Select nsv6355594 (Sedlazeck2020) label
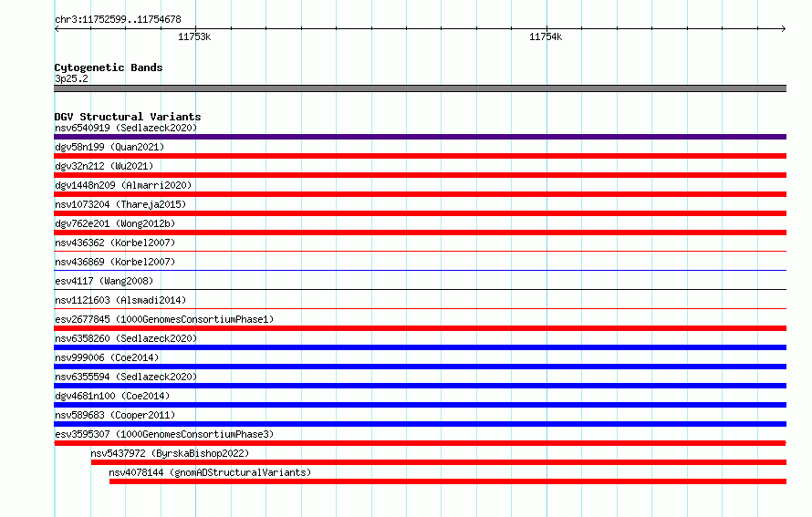812x517 pixels. point(126,377)
